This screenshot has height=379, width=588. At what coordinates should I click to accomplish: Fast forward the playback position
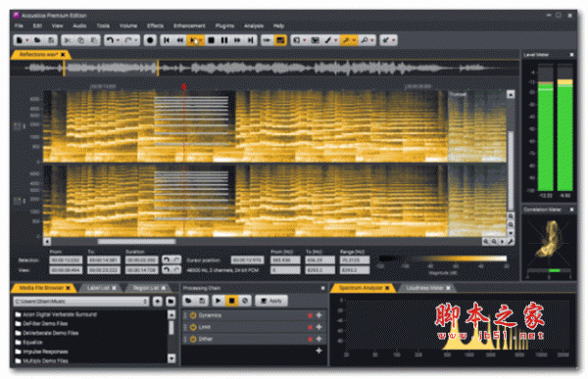(x=237, y=40)
